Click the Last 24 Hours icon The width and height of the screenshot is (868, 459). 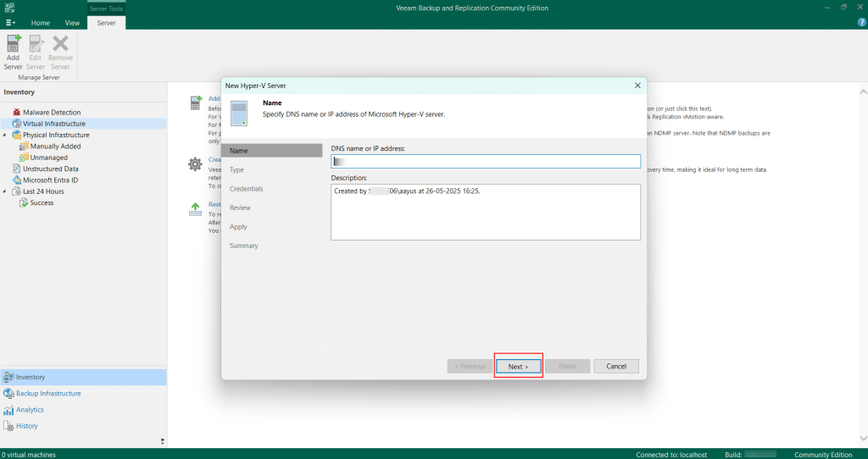coord(17,191)
